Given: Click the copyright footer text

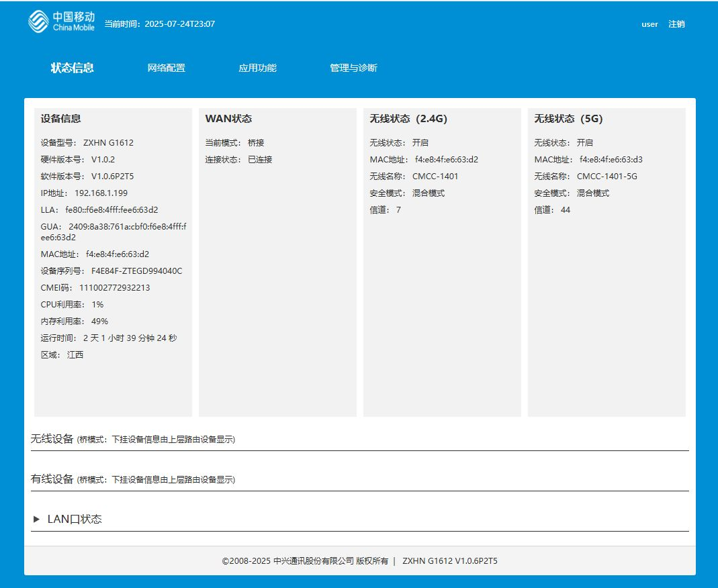Looking at the screenshot, I should pos(359,560).
